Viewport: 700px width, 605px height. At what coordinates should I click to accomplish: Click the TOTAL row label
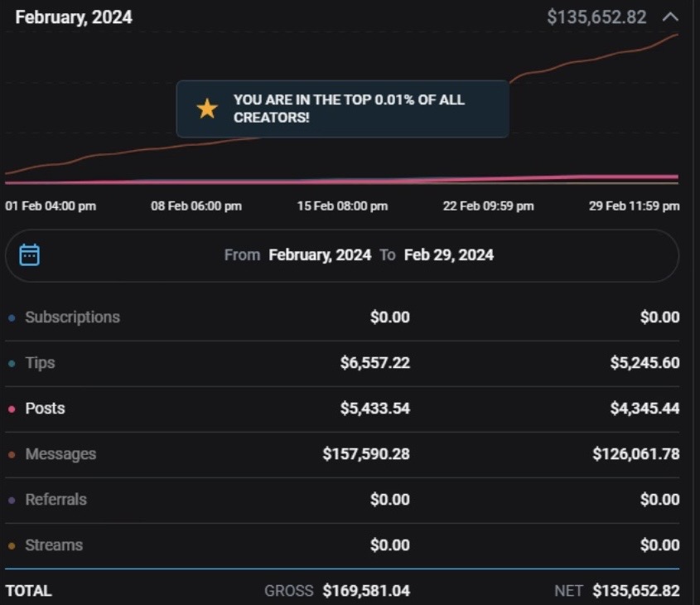click(x=27, y=590)
